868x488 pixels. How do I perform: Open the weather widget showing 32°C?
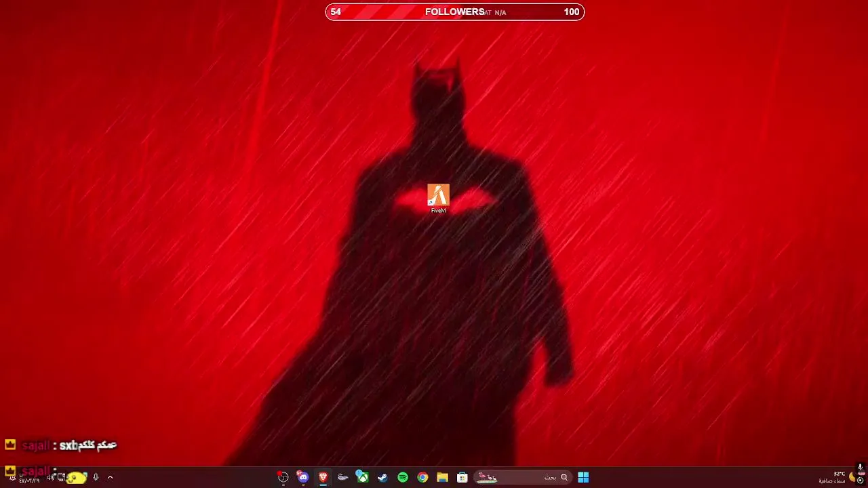tap(838, 477)
